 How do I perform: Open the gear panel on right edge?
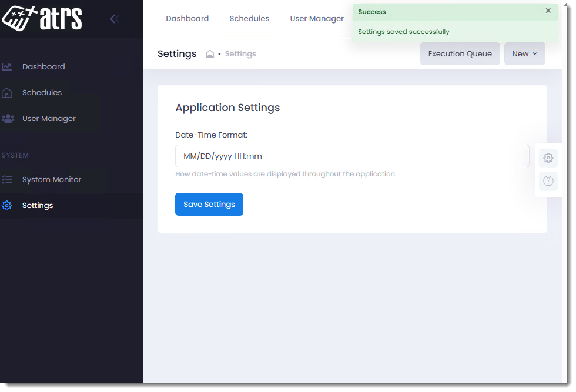[x=548, y=158]
